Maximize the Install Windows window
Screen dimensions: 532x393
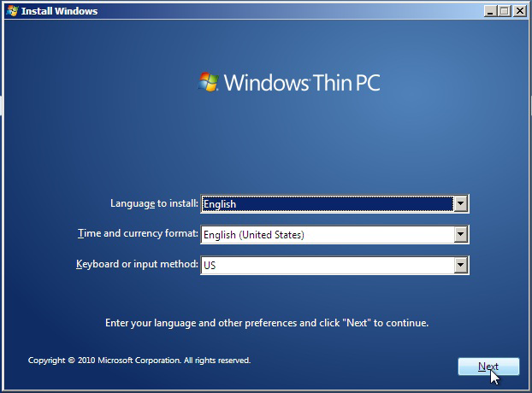click(x=505, y=11)
